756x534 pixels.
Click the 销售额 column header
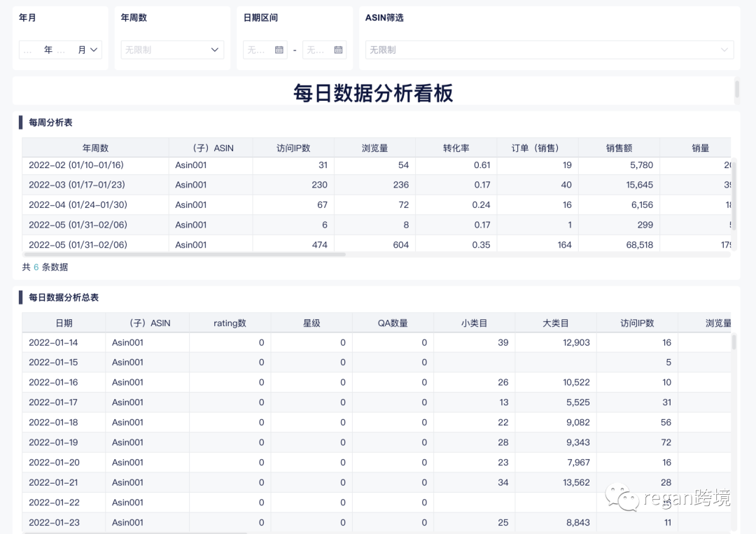tap(619, 148)
